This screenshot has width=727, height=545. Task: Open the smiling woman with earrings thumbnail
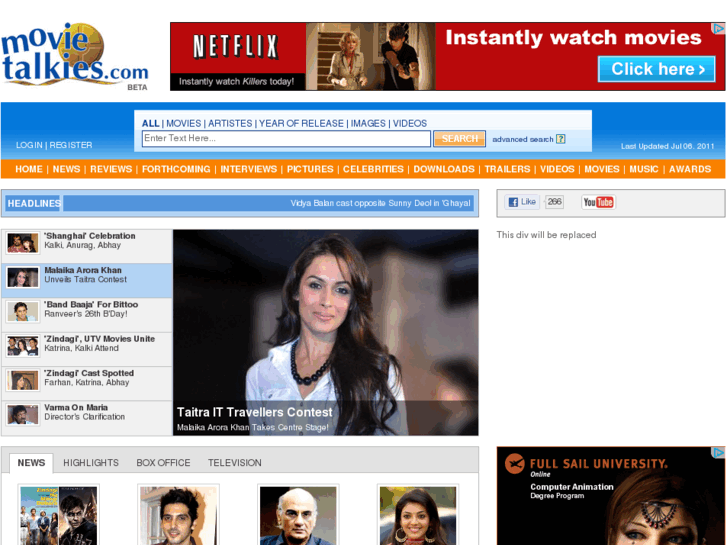point(418,515)
